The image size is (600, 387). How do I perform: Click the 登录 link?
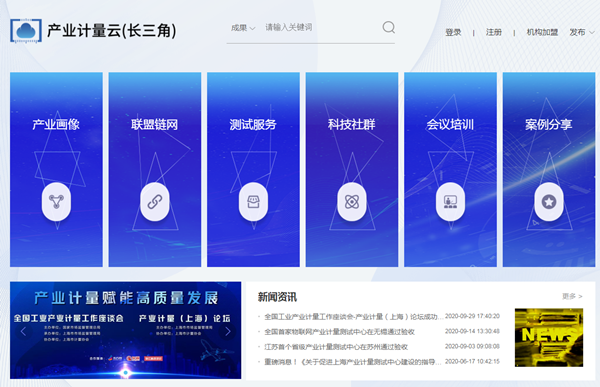(x=453, y=32)
